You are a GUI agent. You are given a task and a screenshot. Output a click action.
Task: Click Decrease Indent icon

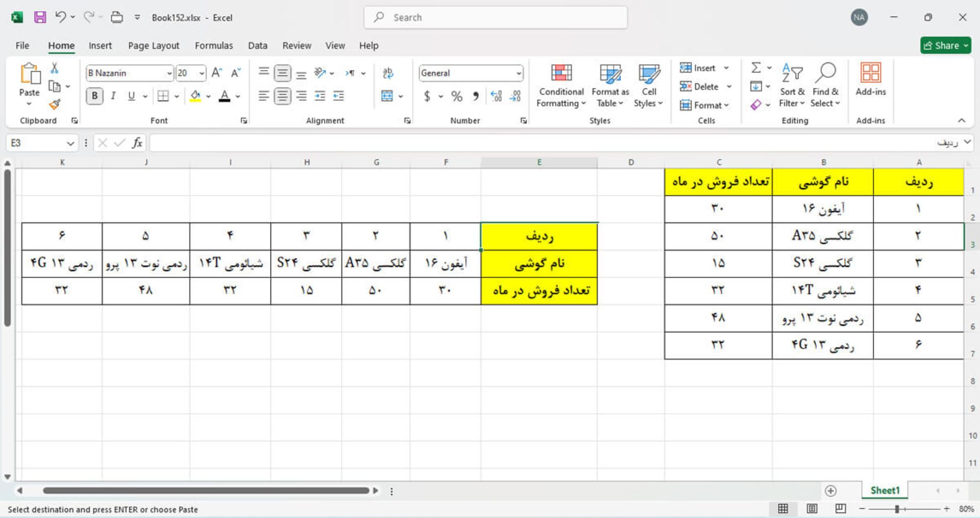click(320, 96)
